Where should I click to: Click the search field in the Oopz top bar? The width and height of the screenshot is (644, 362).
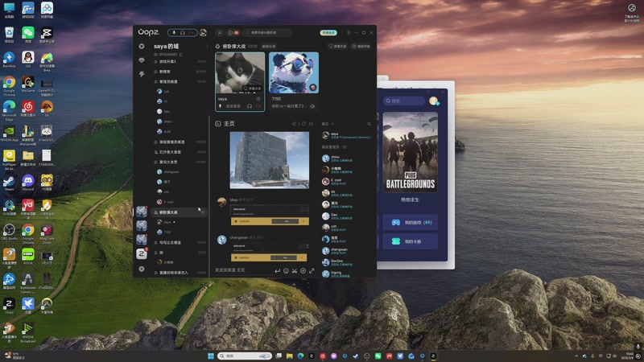(x=270, y=33)
